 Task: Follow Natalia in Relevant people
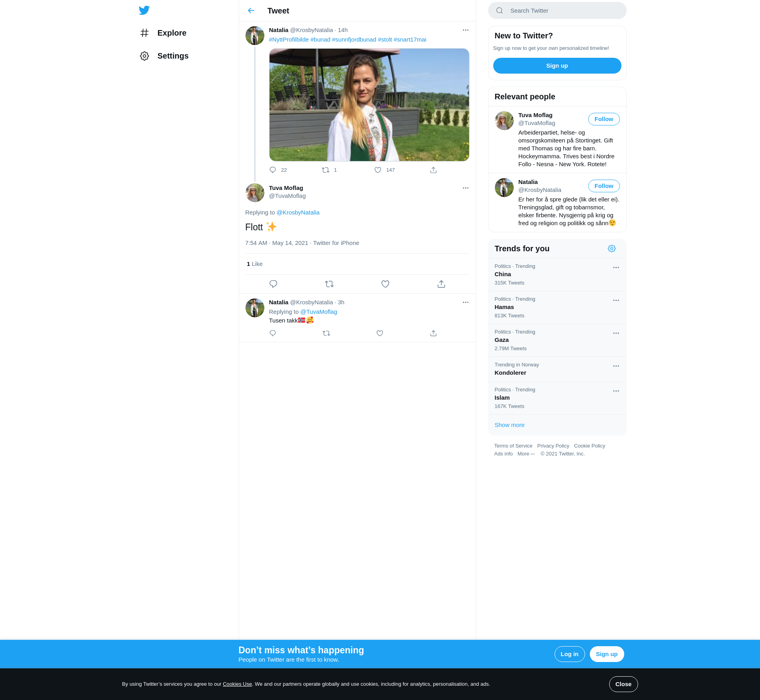coord(604,186)
